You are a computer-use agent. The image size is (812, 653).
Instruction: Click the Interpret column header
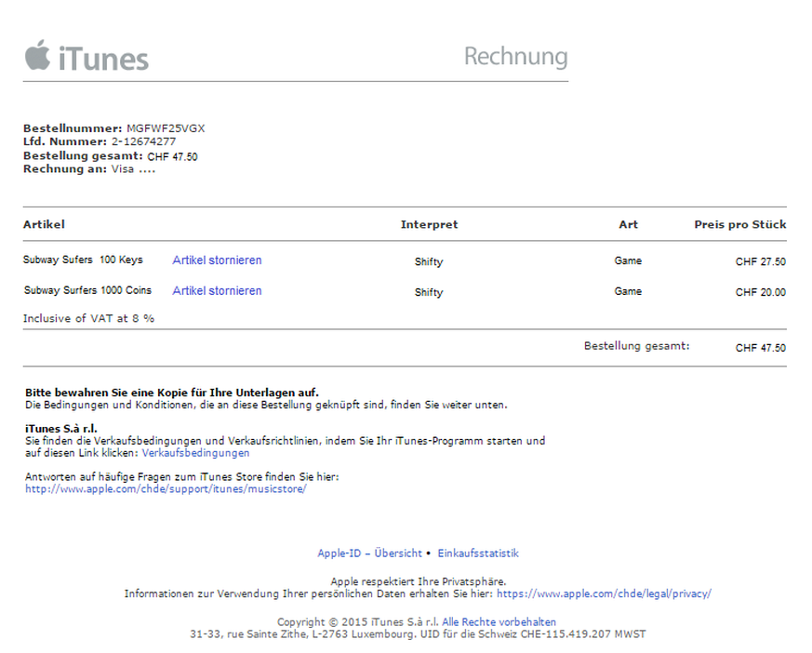coord(429,225)
